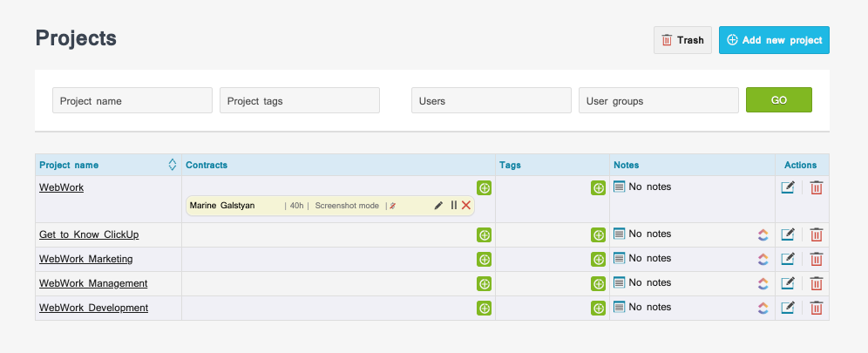Edit Marine Galstyan contract with pencil
Image resolution: width=868 pixels, height=353 pixels.
pyautogui.click(x=438, y=206)
